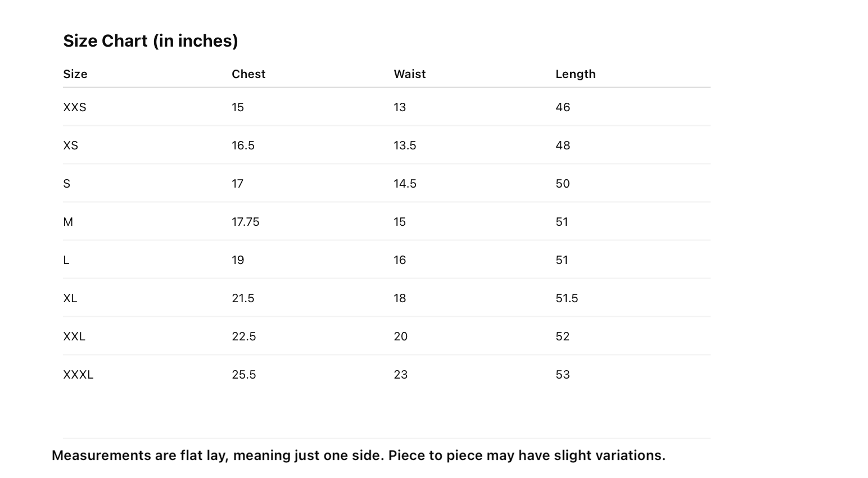Select the Length column header
868x478 pixels.
[576, 74]
